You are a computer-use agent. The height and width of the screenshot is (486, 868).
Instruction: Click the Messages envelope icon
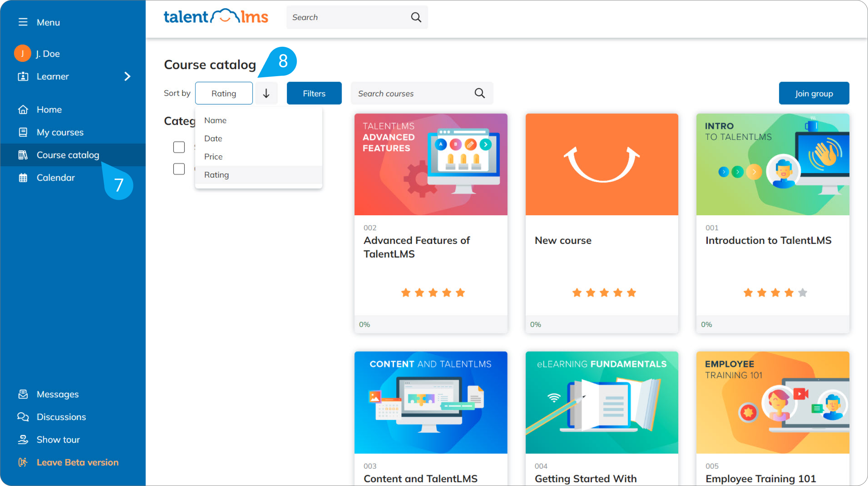pyautogui.click(x=23, y=394)
